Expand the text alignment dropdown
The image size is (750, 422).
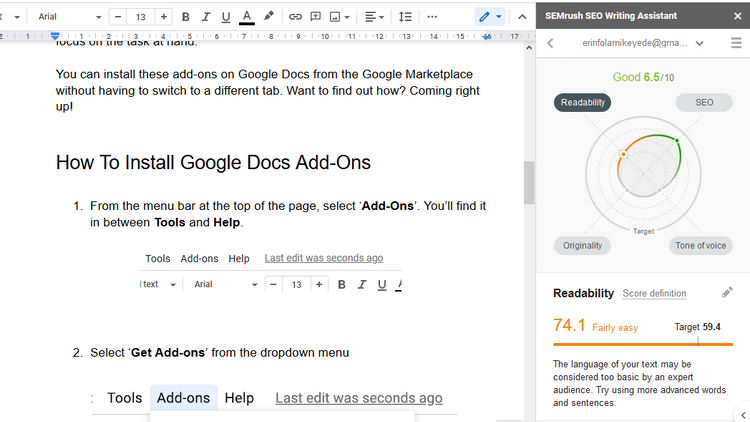pos(374,17)
